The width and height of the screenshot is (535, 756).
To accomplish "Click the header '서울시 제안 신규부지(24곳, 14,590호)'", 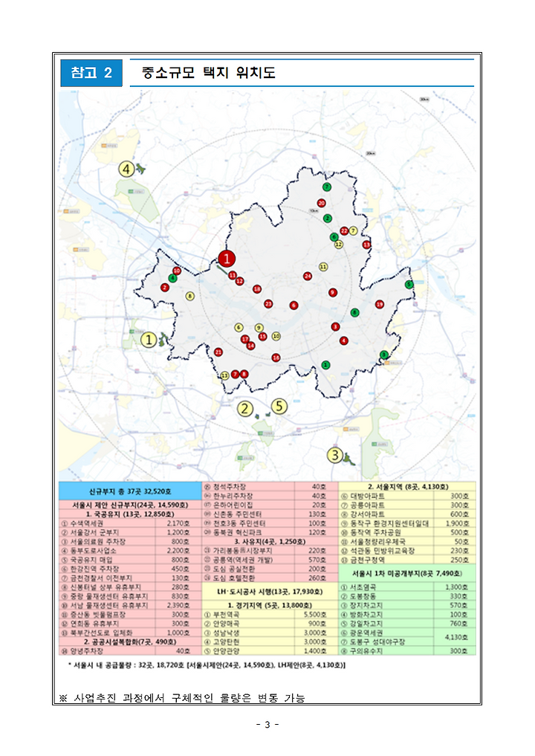I will [x=130, y=505].
